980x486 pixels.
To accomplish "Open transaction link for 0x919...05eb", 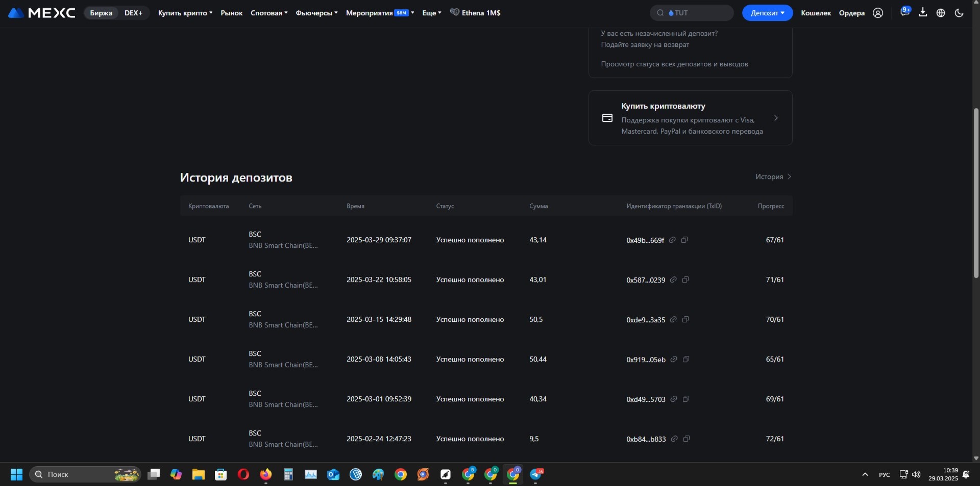I will click(x=674, y=359).
